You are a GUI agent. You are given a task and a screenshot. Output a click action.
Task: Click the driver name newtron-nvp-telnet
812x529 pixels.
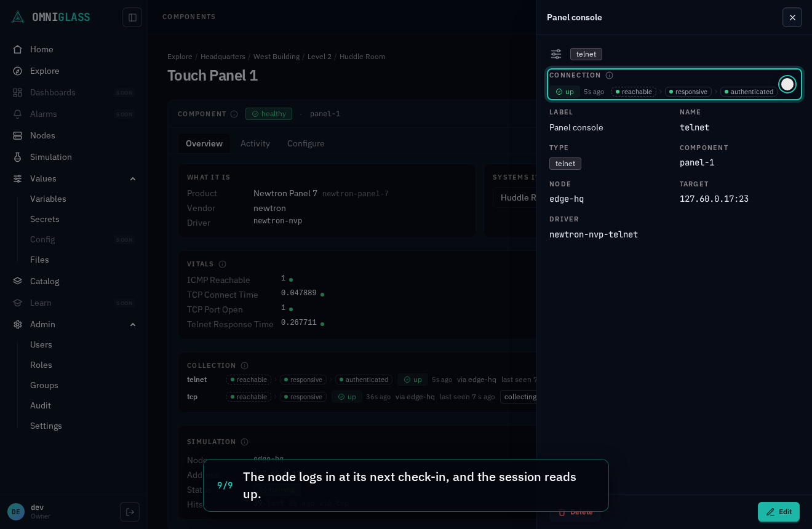594,234
